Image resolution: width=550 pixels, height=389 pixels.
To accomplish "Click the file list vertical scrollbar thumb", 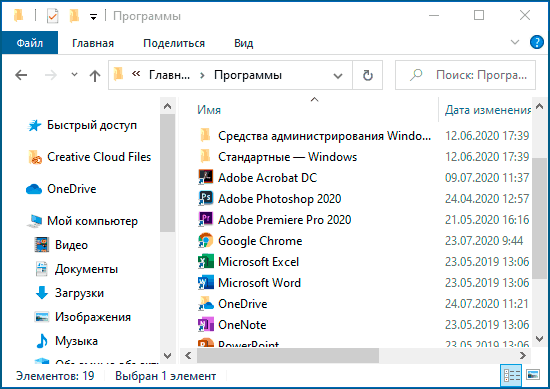I will tap(539, 218).
